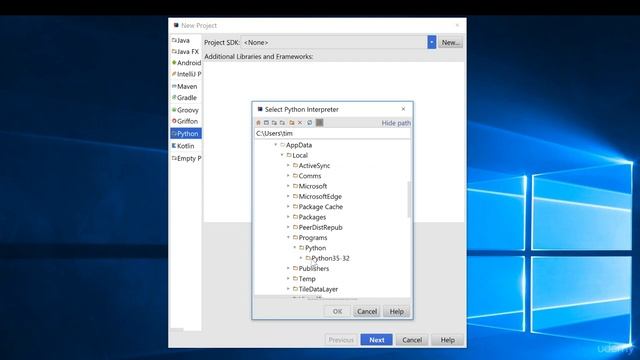Select the PeerDistRepub folder

[x=318, y=227]
